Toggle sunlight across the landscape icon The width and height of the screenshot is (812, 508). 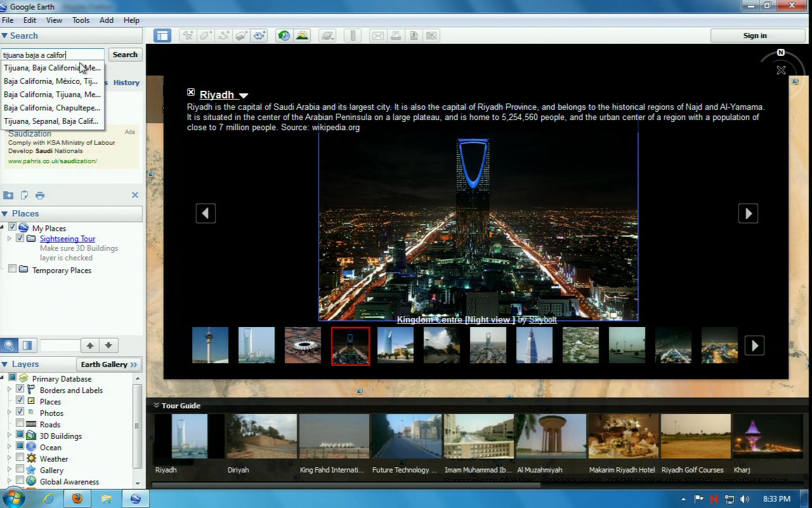[302, 36]
